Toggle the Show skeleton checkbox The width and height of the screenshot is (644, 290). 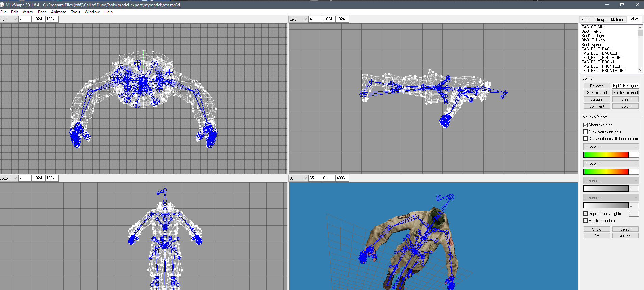pyautogui.click(x=586, y=125)
